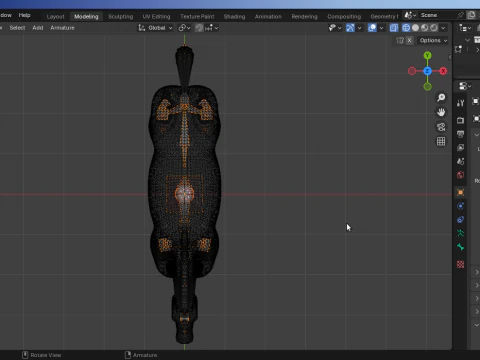
Task: Click the X axis gizmo handle
Action: coord(443,71)
